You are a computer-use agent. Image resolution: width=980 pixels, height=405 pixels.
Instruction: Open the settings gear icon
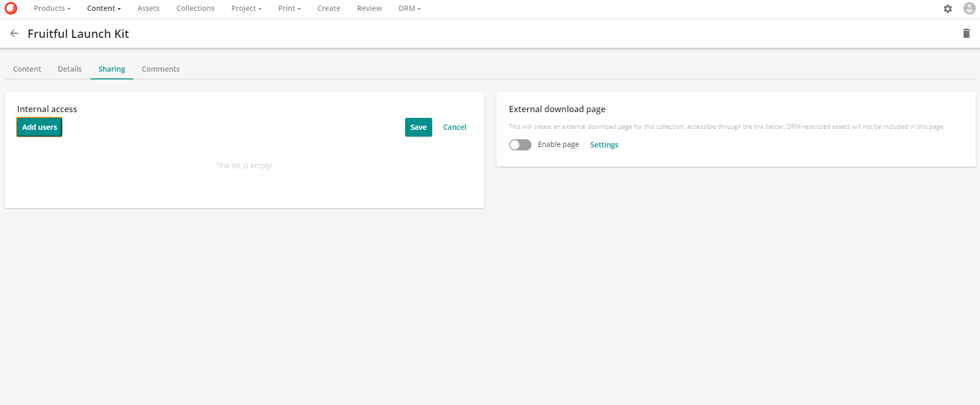pyautogui.click(x=947, y=9)
